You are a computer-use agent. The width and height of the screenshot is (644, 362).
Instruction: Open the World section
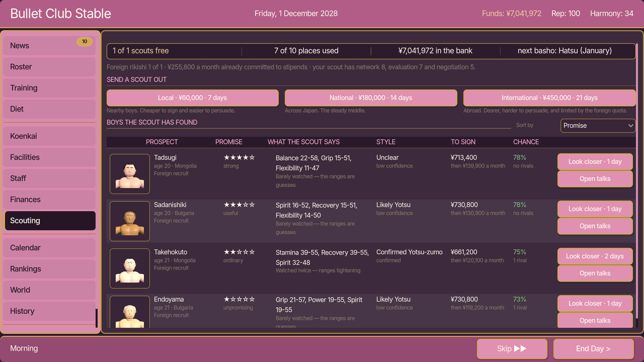point(49,290)
